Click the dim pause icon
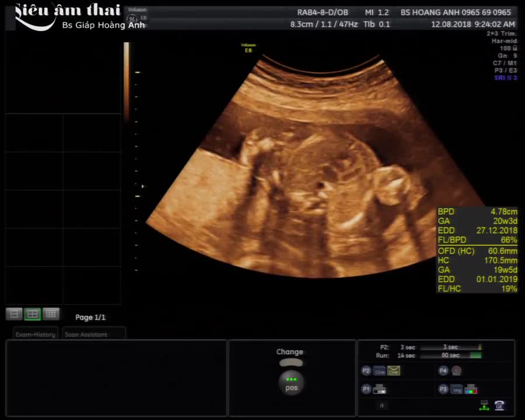 click(x=381, y=405)
